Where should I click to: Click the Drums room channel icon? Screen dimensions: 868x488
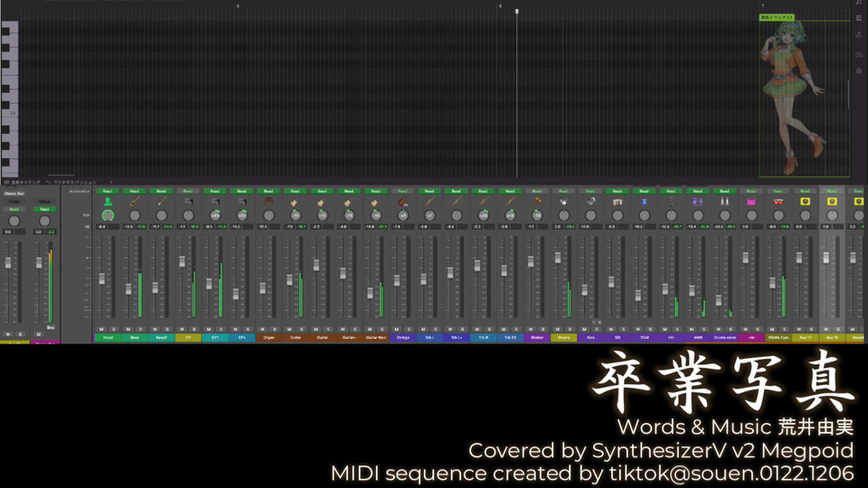click(724, 202)
